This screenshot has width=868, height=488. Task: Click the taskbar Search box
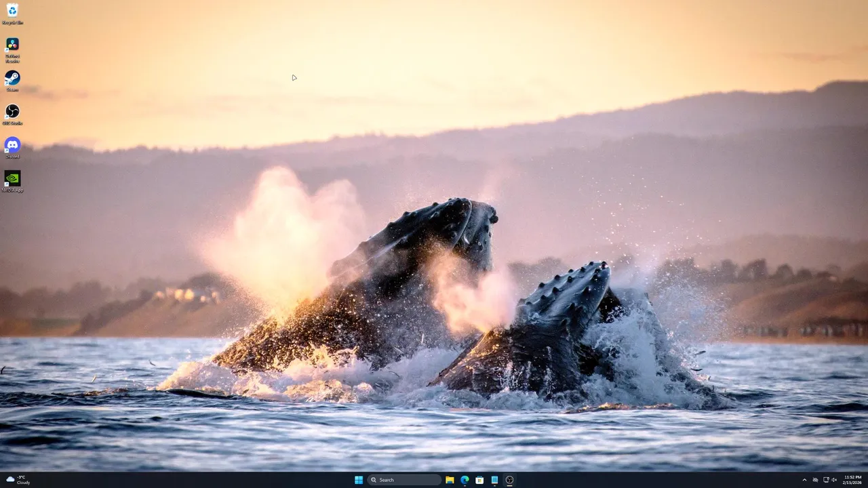pos(404,480)
